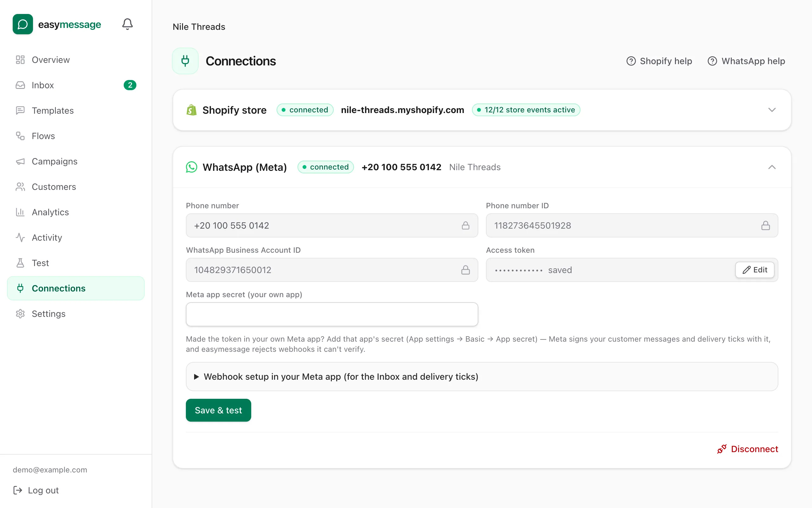Click the 12/12 store events active badge

pos(526,110)
